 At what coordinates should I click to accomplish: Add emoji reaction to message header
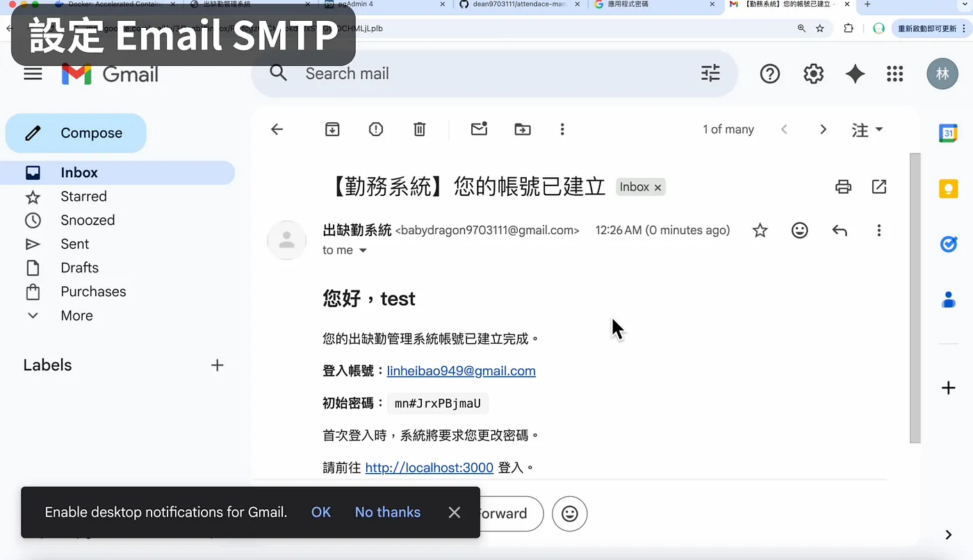800,230
